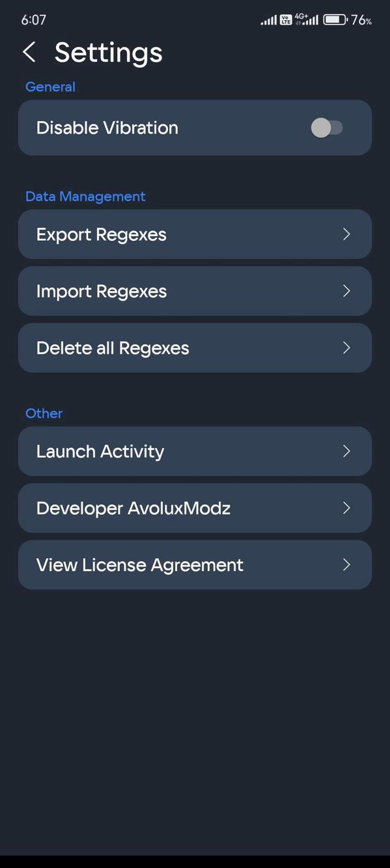Image resolution: width=390 pixels, height=868 pixels.
Task: Tap the View License Agreement chevron arrow
Action: (x=346, y=565)
